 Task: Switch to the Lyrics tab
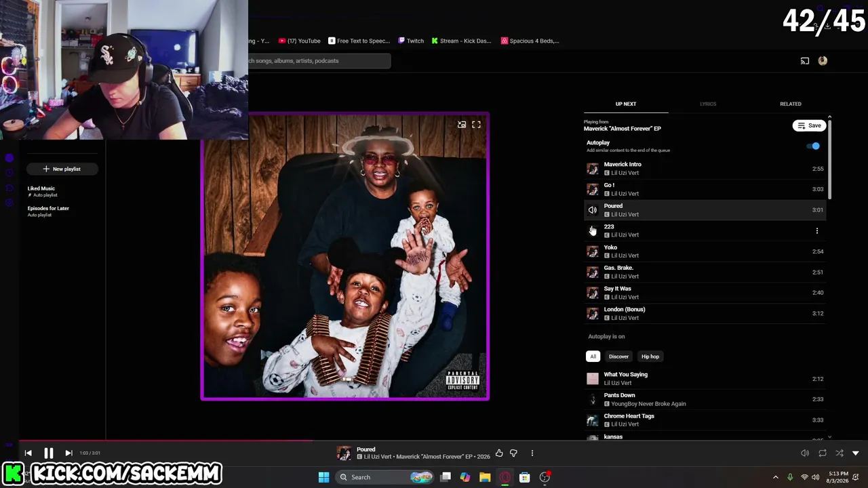pyautogui.click(x=708, y=104)
